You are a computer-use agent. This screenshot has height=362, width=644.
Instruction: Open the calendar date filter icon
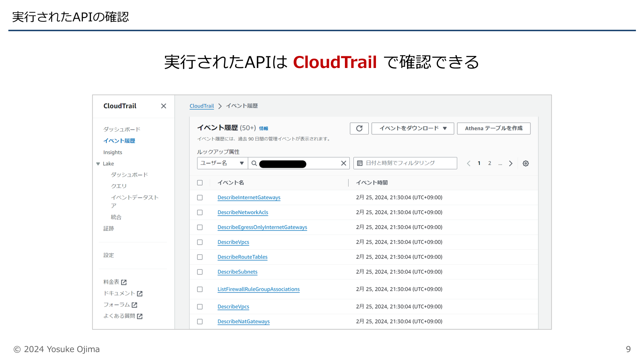360,163
